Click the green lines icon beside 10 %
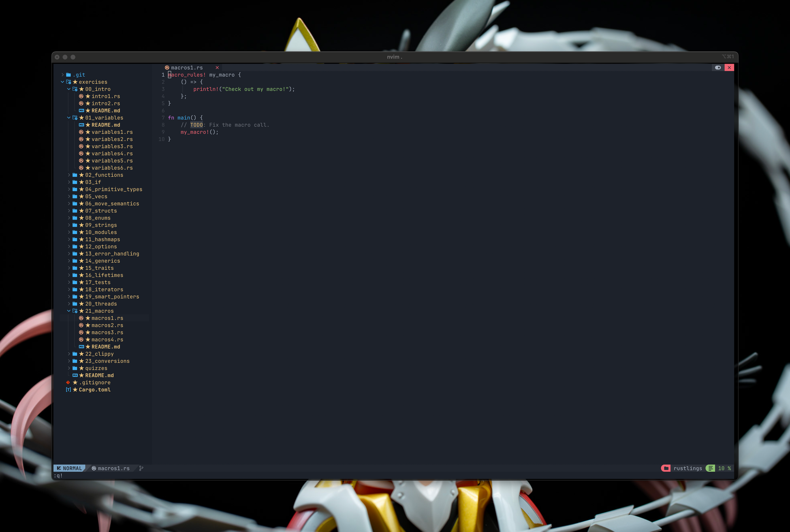This screenshot has width=790, height=532. [711, 468]
